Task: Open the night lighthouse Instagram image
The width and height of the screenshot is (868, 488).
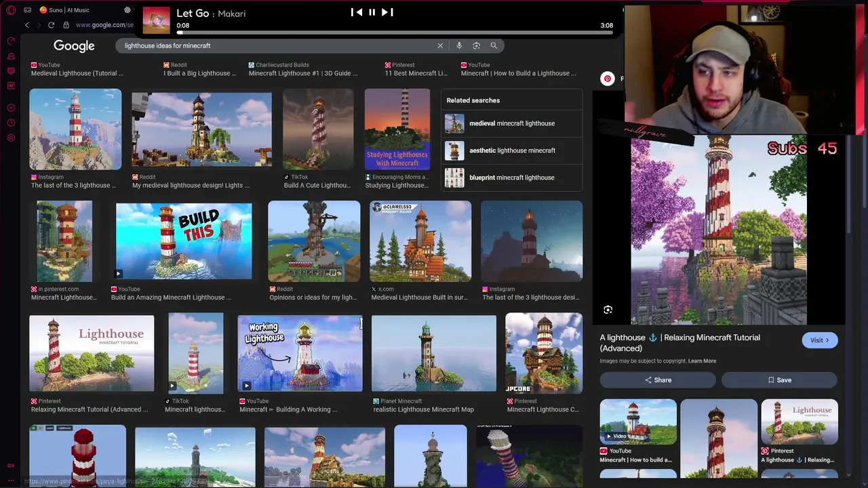Action: coord(532,241)
